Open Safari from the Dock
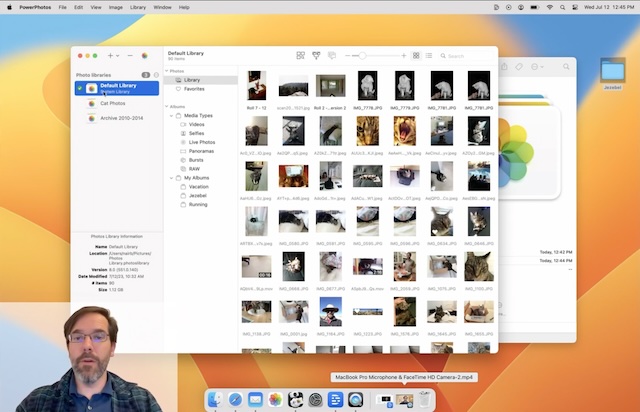 pos(235,399)
